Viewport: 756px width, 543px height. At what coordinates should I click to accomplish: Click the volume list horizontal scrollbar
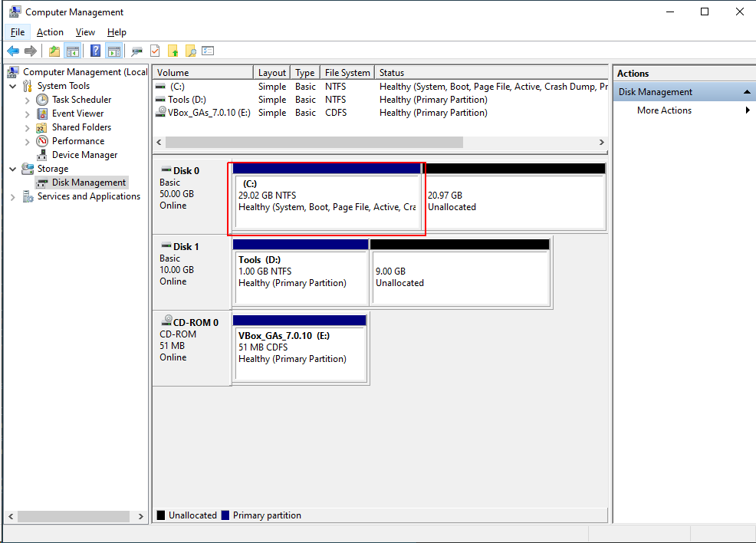tap(314, 143)
